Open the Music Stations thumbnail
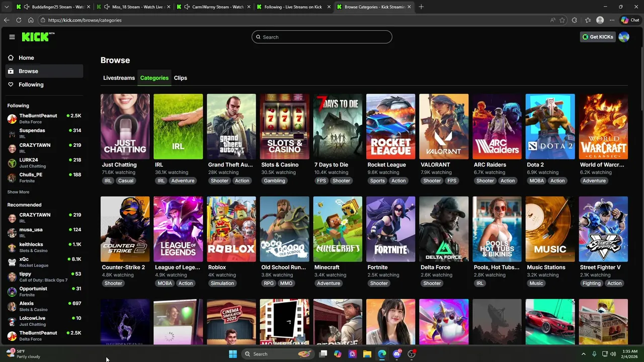The height and width of the screenshot is (362, 644). pyautogui.click(x=550, y=229)
